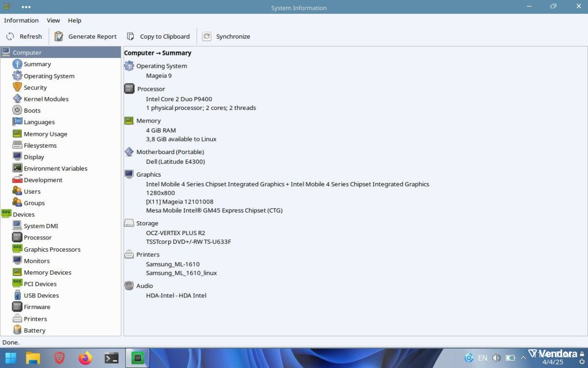Image resolution: width=588 pixels, height=368 pixels.
Task: Click the '1280x800' resolution value
Action: [x=160, y=193]
